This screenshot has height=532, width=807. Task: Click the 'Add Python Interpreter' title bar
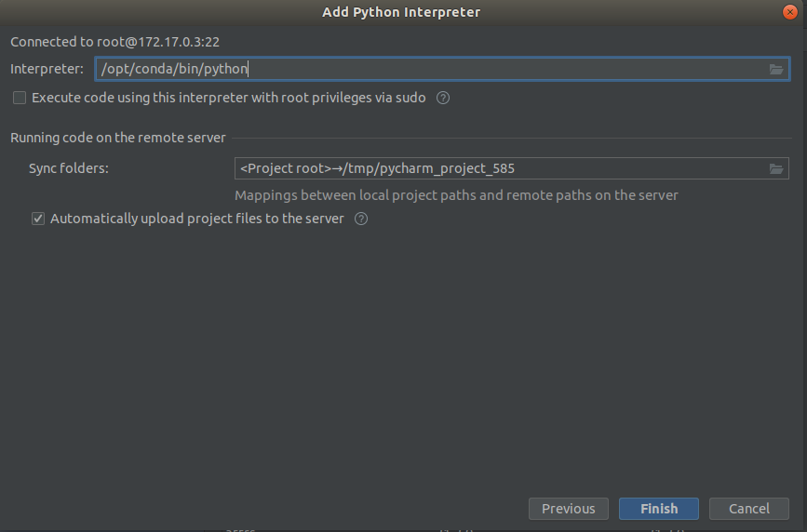pyautogui.click(x=401, y=12)
